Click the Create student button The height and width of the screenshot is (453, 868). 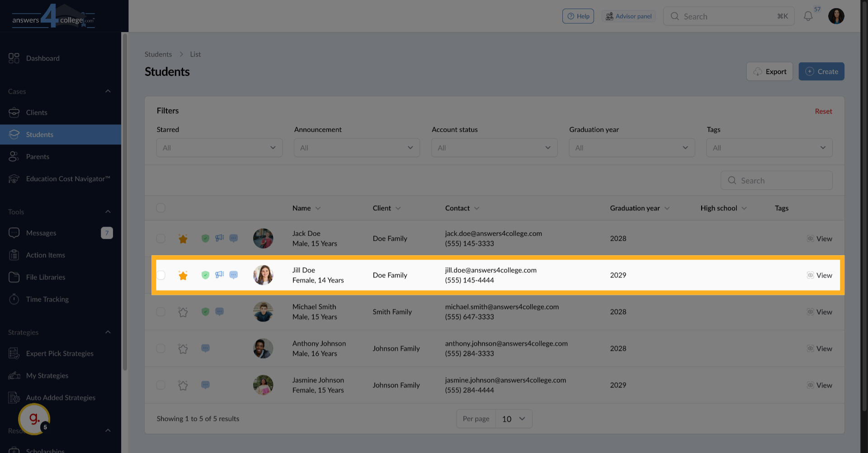[821, 72]
